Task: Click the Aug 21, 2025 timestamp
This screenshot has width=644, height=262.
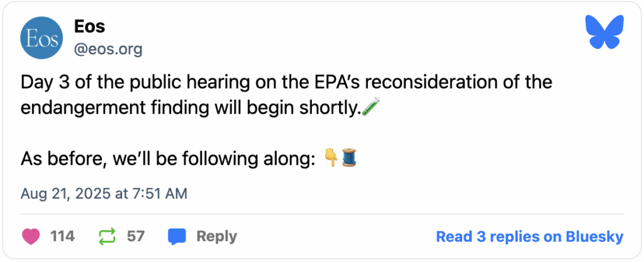Action: tap(104, 193)
